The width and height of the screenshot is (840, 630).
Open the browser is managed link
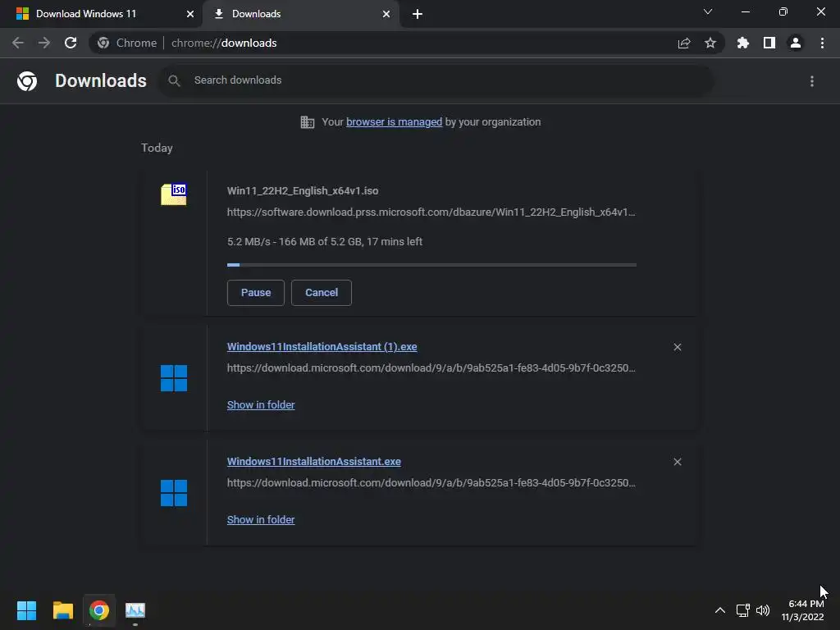[395, 122]
